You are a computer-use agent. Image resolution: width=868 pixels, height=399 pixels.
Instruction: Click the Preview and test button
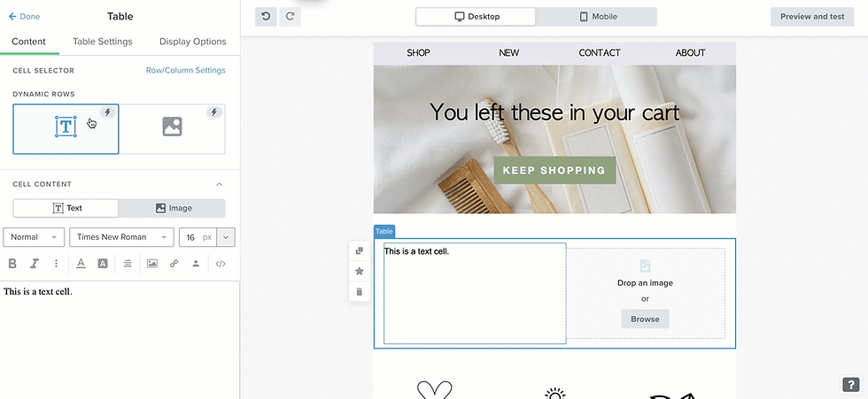pyautogui.click(x=812, y=17)
